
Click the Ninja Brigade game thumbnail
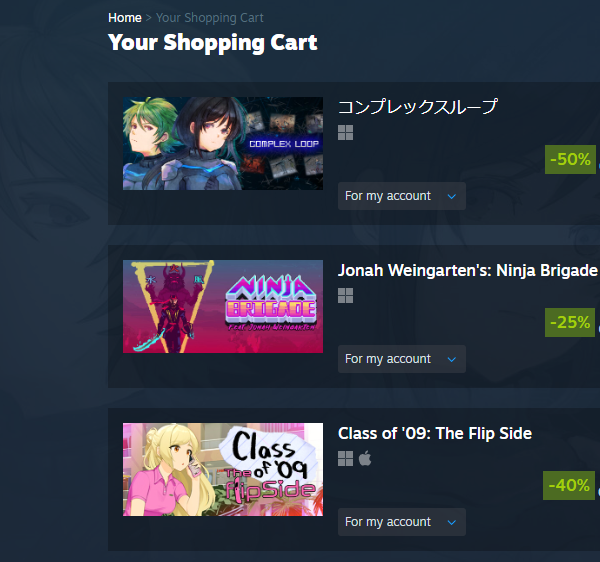pos(223,306)
